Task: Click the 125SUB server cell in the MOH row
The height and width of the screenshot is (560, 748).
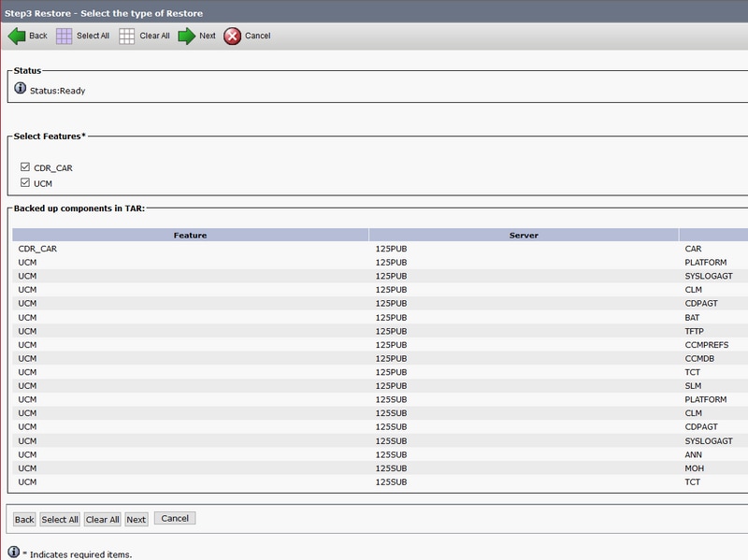Action: 391,468
